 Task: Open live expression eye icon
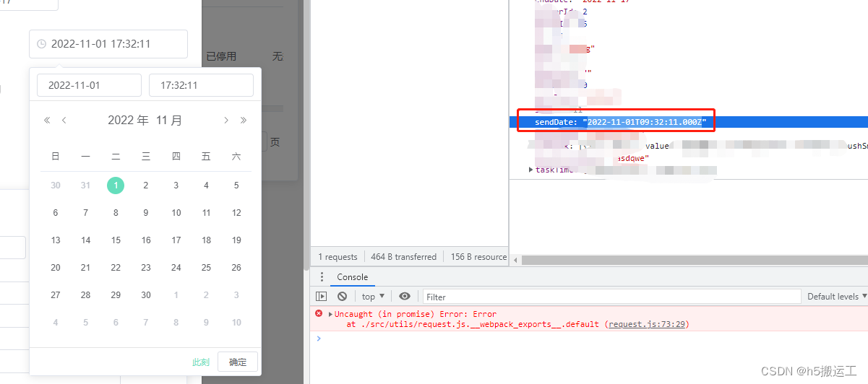405,297
